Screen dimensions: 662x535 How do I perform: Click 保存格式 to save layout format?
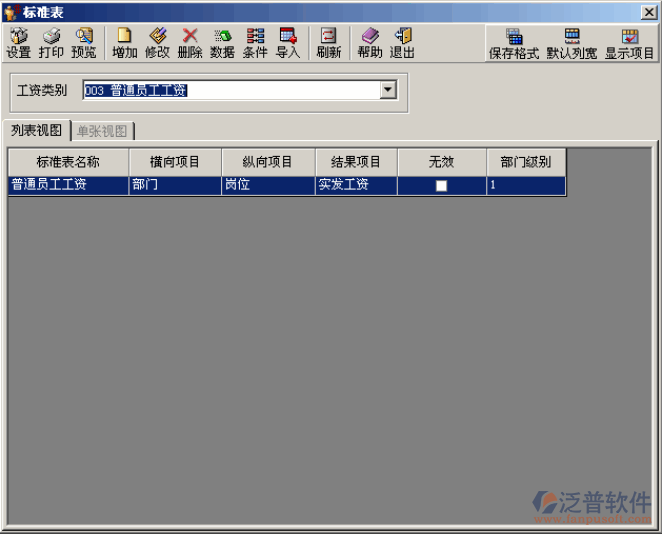[514, 44]
